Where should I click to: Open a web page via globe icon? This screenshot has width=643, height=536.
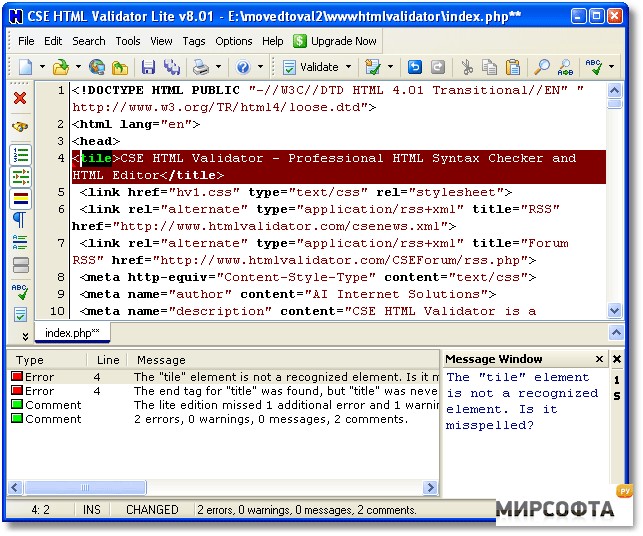[x=97, y=67]
